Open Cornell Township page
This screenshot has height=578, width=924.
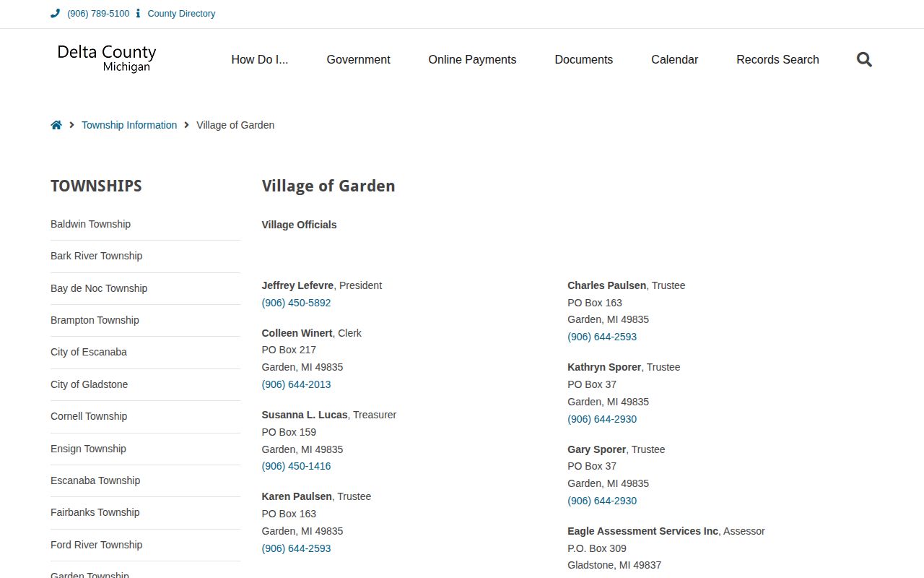(89, 416)
